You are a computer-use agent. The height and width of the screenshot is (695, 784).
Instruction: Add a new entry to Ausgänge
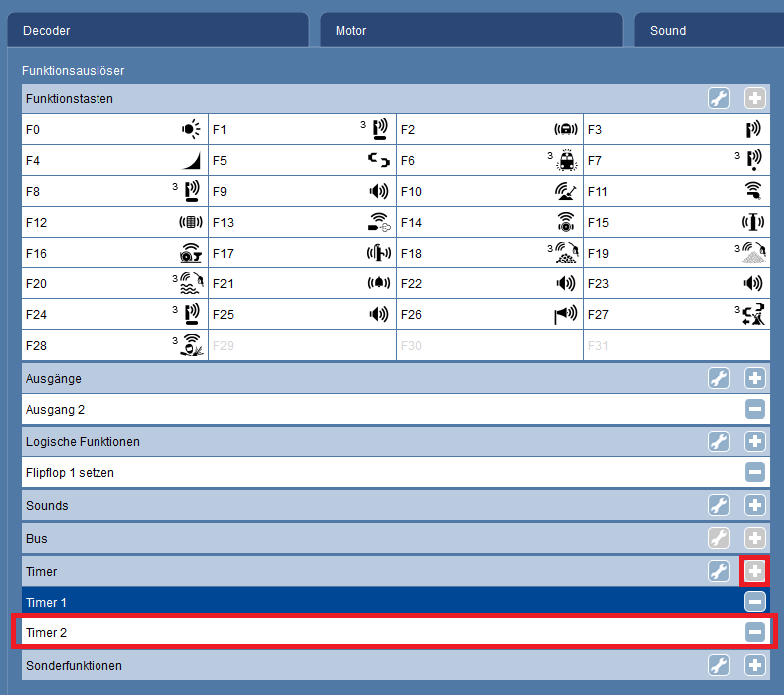tap(755, 378)
